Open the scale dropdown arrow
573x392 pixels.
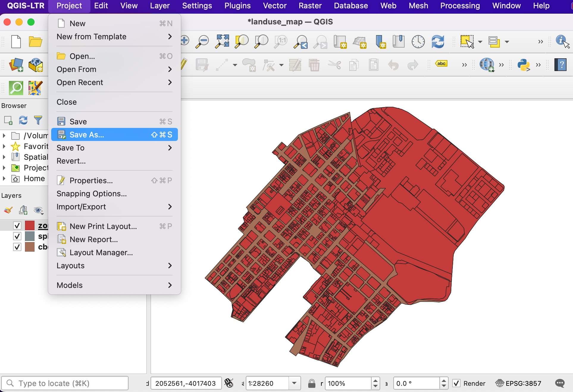point(294,383)
